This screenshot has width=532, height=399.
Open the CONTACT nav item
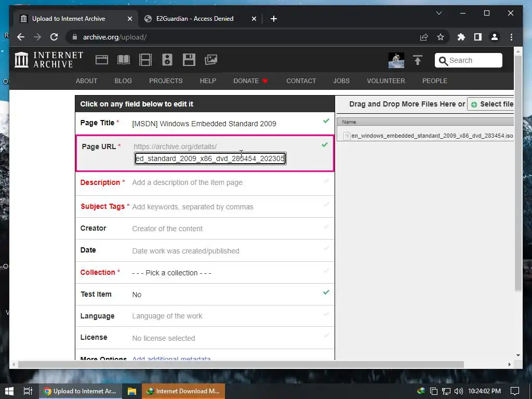(301, 81)
